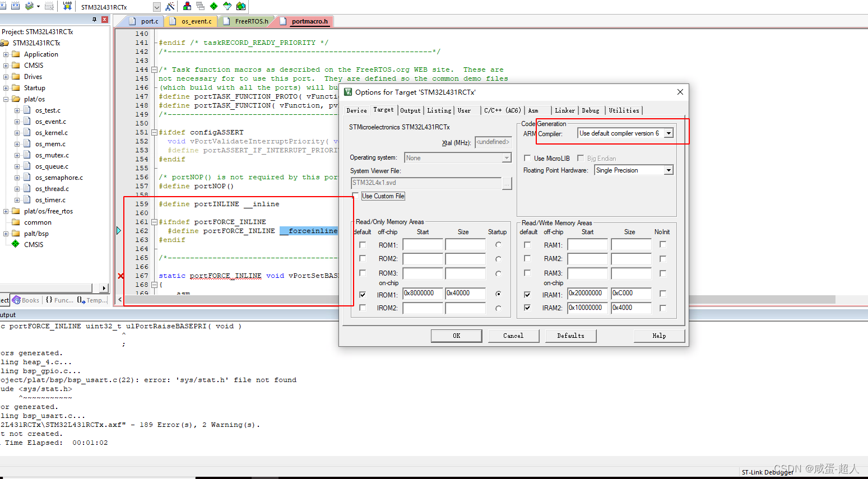Click the Templates tab icon
This screenshot has height=479, width=868.
[81, 300]
